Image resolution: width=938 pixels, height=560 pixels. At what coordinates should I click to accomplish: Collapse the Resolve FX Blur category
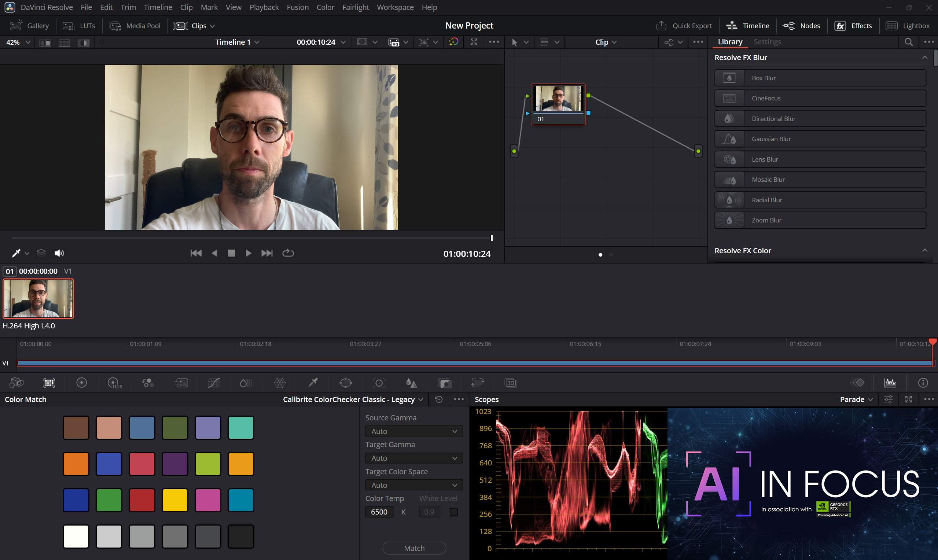[924, 58]
